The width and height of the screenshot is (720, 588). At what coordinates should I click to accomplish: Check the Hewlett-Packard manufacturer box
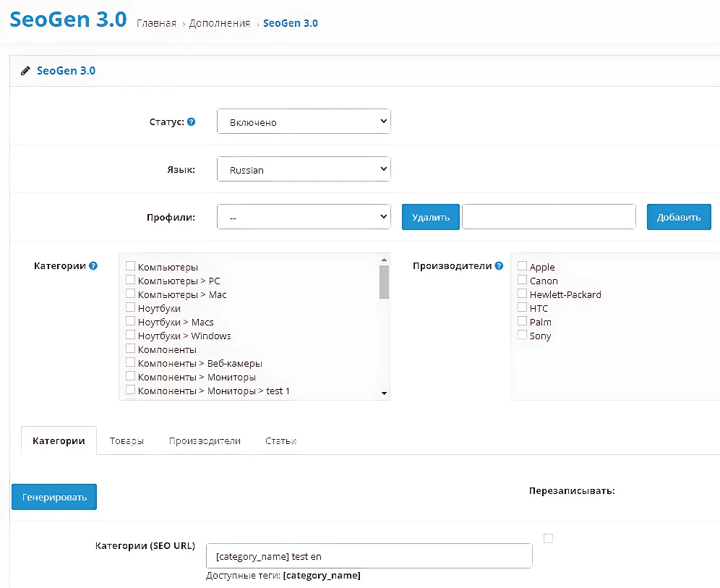(522, 294)
